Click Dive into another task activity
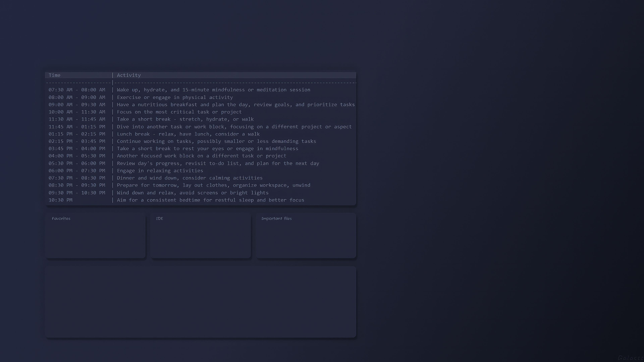The height and width of the screenshot is (362, 644). (x=234, y=127)
